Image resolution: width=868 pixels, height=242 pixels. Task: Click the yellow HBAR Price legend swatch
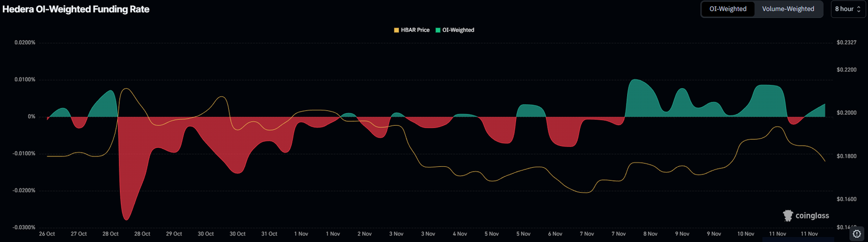click(x=397, y=30)
